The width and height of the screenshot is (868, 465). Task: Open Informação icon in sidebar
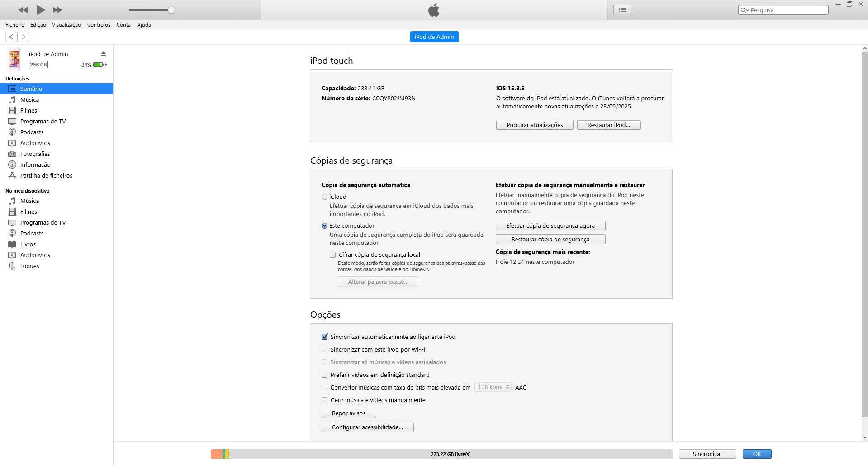pyautogui.click(x=12, y=164)
